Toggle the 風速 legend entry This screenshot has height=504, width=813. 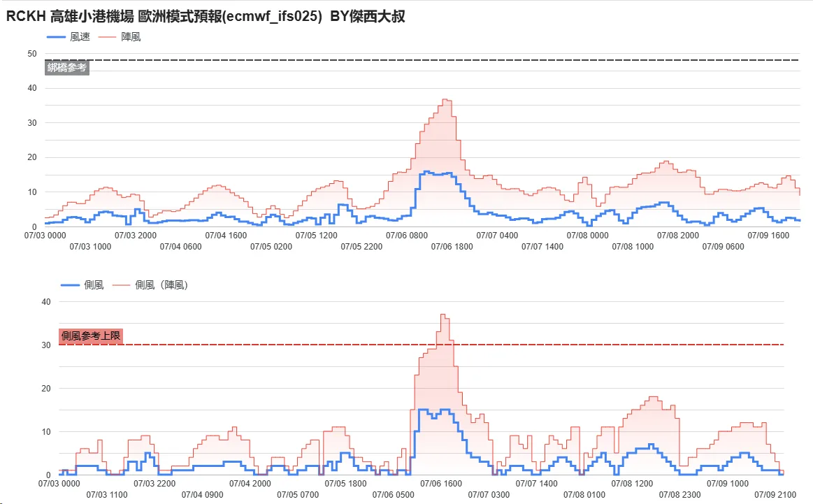click(68, 37)
